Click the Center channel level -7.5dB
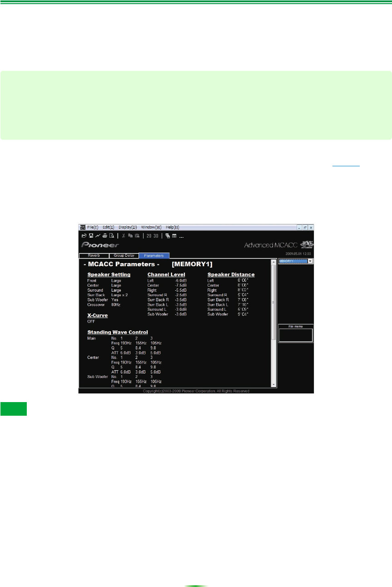 181,286
